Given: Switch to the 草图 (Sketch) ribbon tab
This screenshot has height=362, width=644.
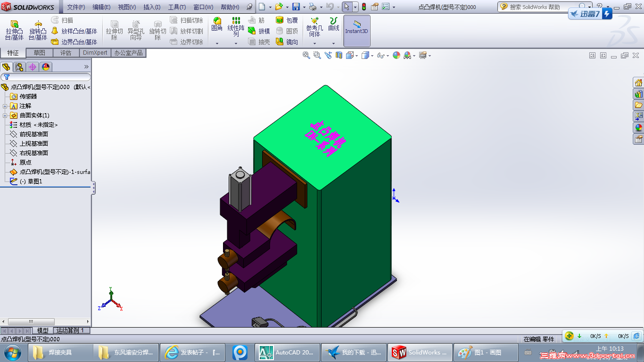Looking at the screenshot, I should point(40,53).
